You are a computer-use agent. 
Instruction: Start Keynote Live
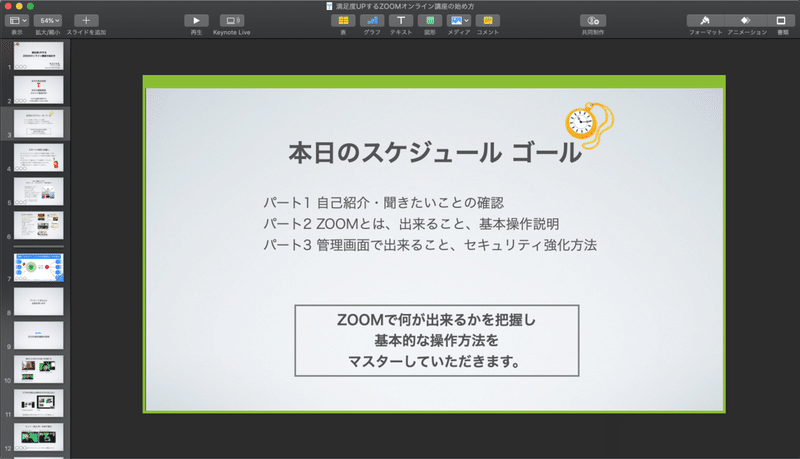pos(232,20)
